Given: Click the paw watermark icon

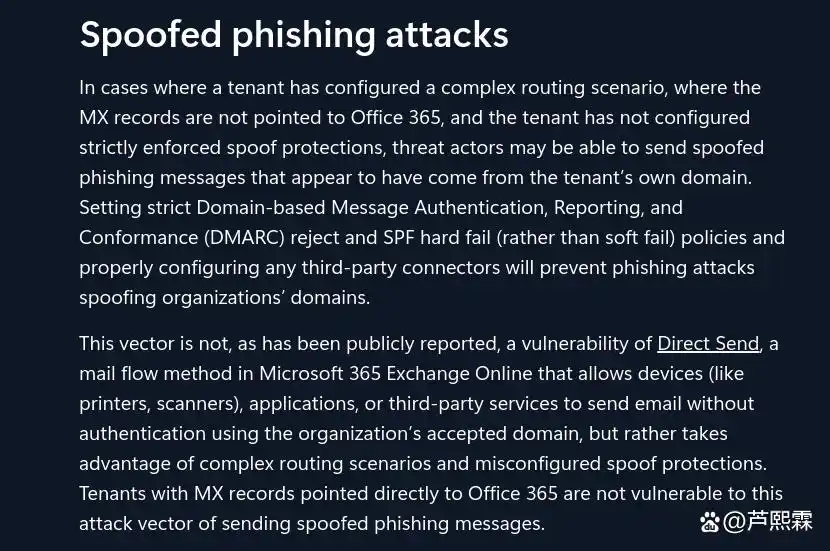Looking at the screenshot, I should 710,521.
